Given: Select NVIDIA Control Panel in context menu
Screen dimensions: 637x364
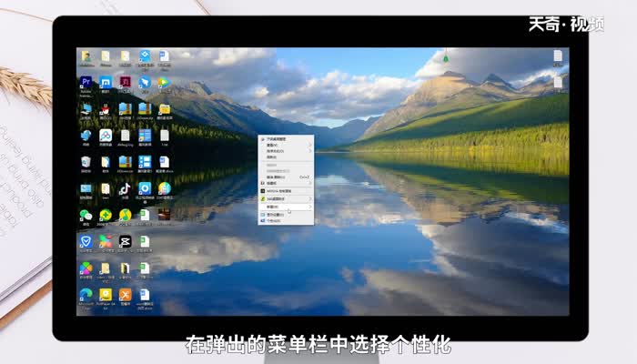Looking at the screenshot, I should pyautogui.click(x=286, y=191).
